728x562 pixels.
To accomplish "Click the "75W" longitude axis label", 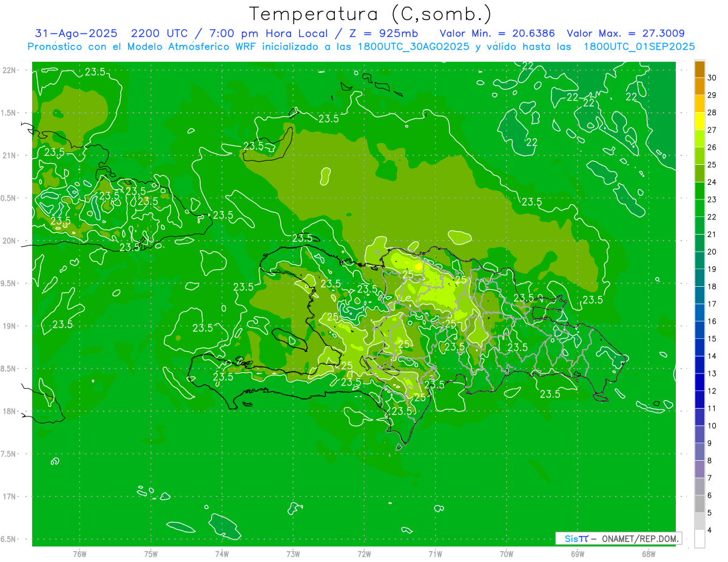I will click(x=150, y=554).
